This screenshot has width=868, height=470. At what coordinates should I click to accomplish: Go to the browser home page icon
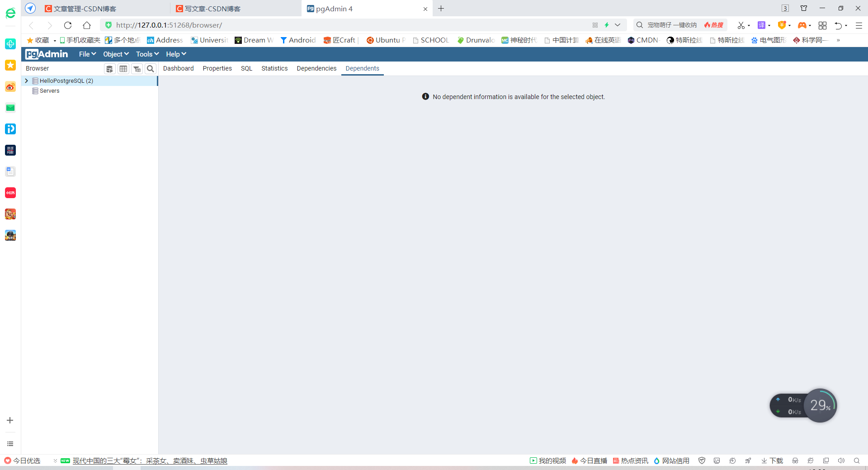pos(87,25)
